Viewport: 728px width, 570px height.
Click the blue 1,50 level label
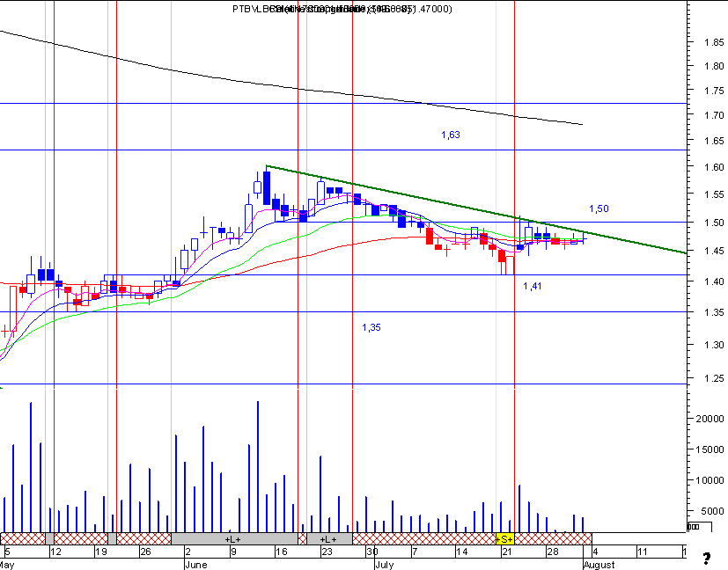599,208
